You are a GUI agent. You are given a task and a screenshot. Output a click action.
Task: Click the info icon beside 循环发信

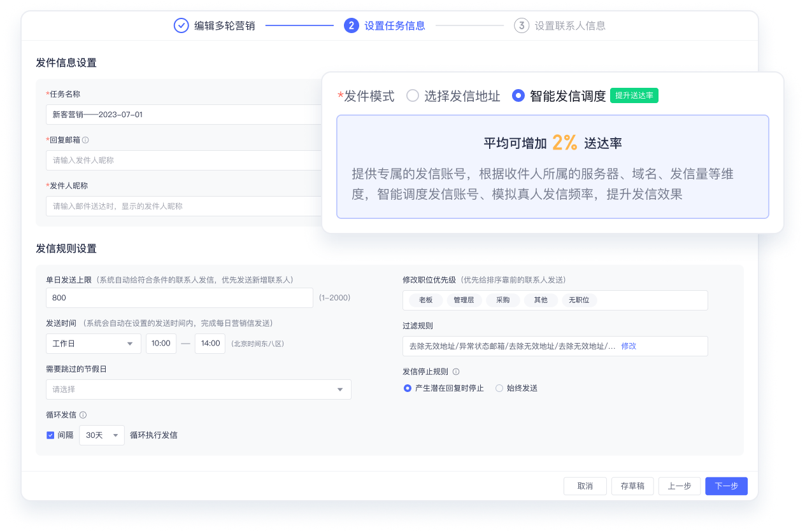[83, 415]
